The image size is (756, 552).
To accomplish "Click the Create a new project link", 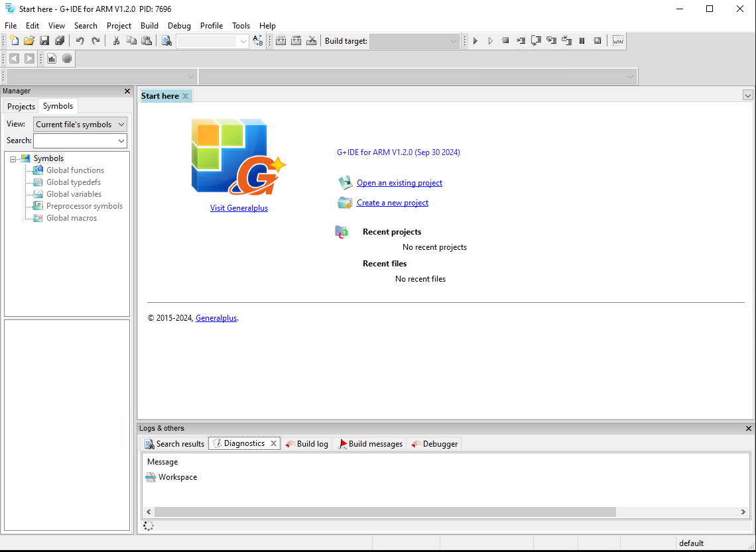I will pos(392,203).
